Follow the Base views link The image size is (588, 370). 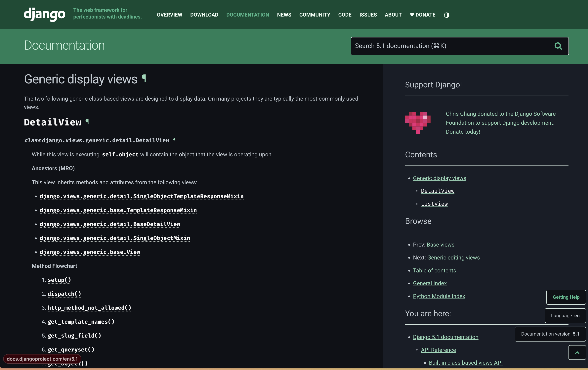coord(440,245)
